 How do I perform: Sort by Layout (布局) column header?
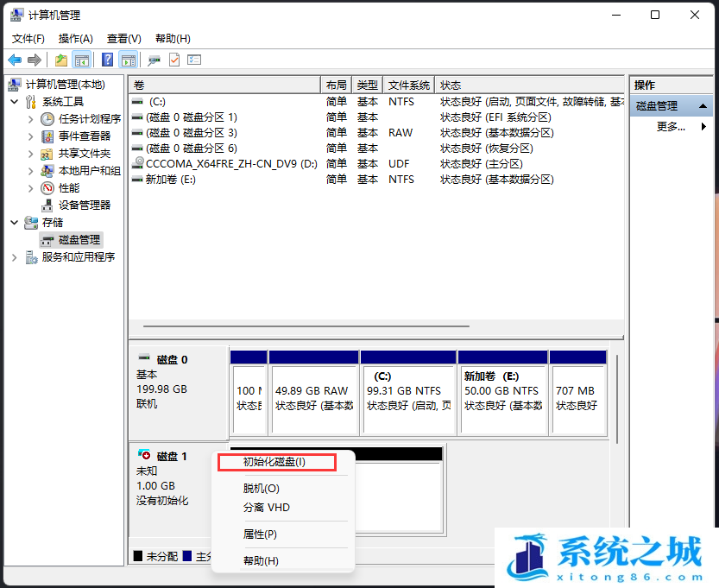(336, 85)
